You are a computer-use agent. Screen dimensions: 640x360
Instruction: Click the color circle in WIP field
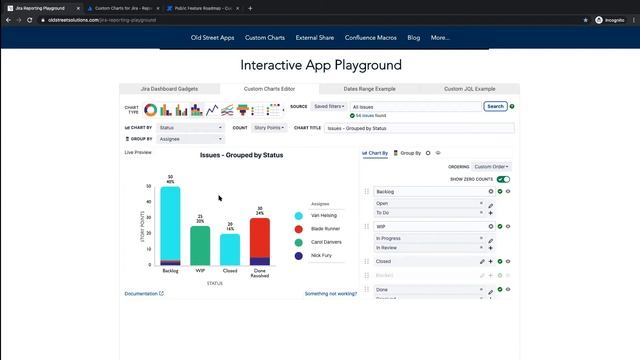click(x=491, y=227)
